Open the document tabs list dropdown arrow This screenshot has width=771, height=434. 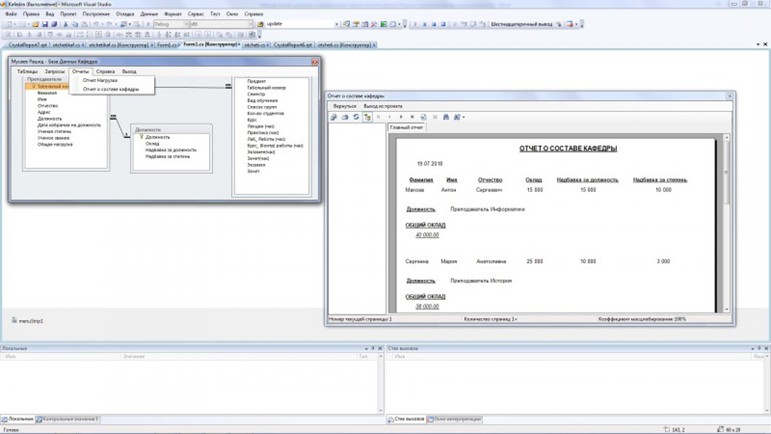point(758,44)
